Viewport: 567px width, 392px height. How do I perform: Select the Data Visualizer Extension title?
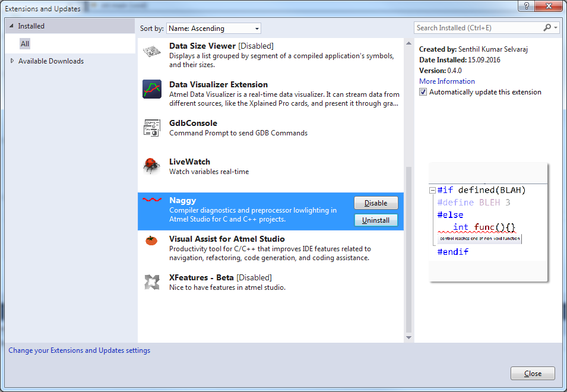tap(218, 84)
